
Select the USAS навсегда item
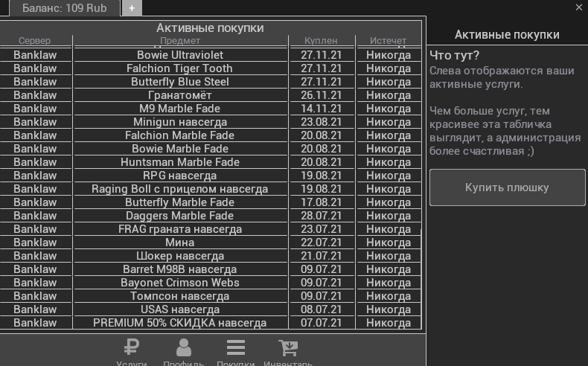point(180,309)
